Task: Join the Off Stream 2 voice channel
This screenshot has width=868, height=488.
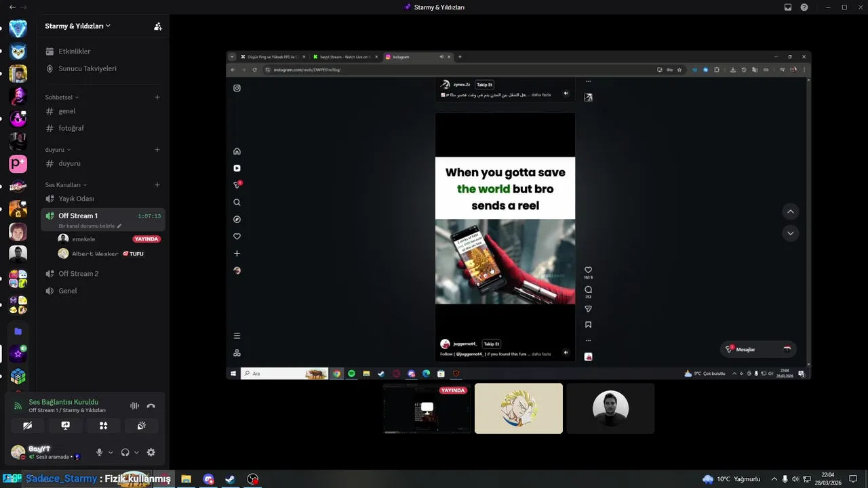Action: pyautogui.click(x=102, y=274)
